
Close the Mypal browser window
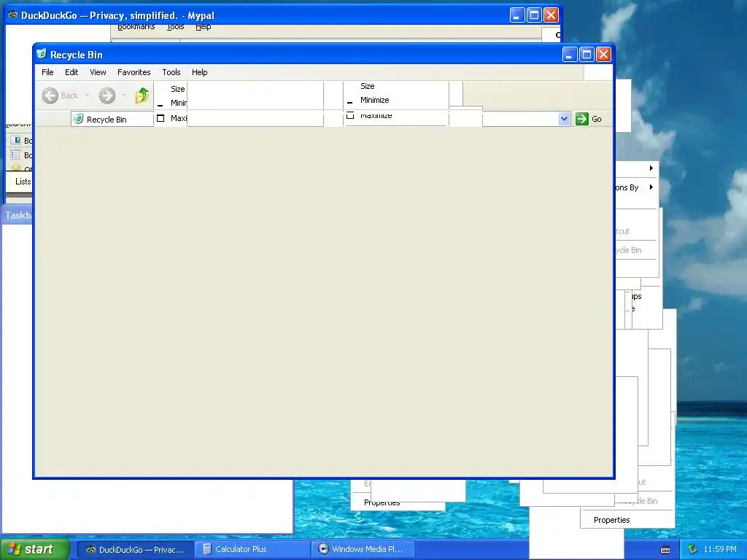click(x=551, y=15)
